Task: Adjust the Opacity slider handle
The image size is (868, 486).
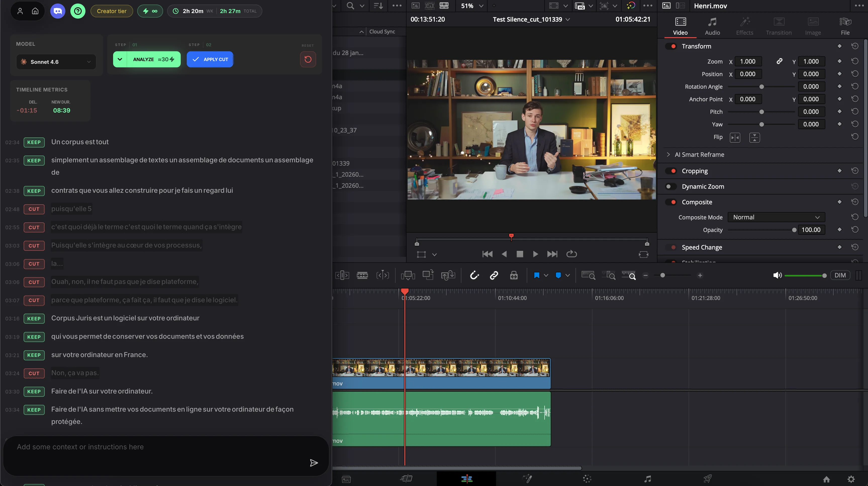Action: (794, 230)
